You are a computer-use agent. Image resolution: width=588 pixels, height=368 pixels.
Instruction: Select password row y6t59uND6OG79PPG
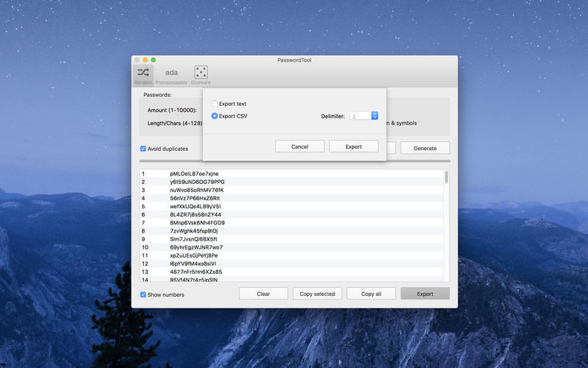pyautogui.click(x=292, y=182)
